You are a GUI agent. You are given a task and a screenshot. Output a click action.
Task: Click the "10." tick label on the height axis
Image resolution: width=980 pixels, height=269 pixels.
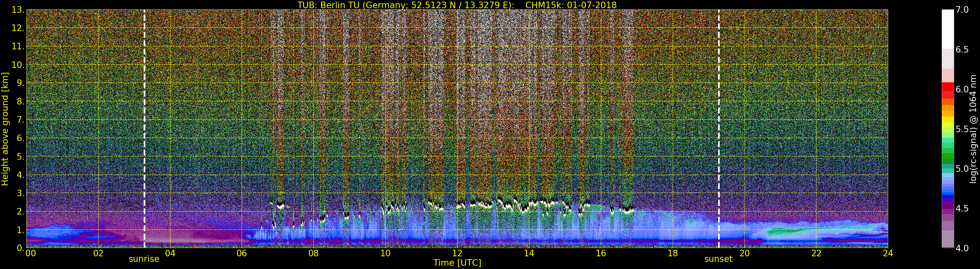point(18,65)
